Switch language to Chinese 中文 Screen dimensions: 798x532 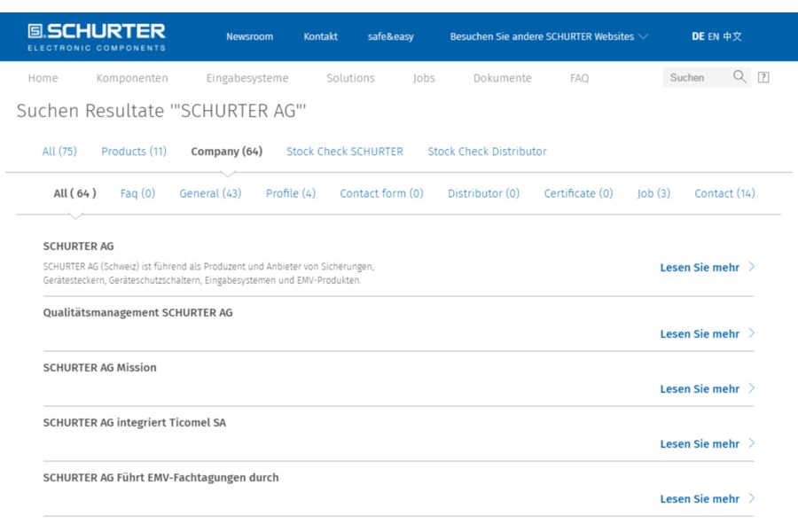732,36
